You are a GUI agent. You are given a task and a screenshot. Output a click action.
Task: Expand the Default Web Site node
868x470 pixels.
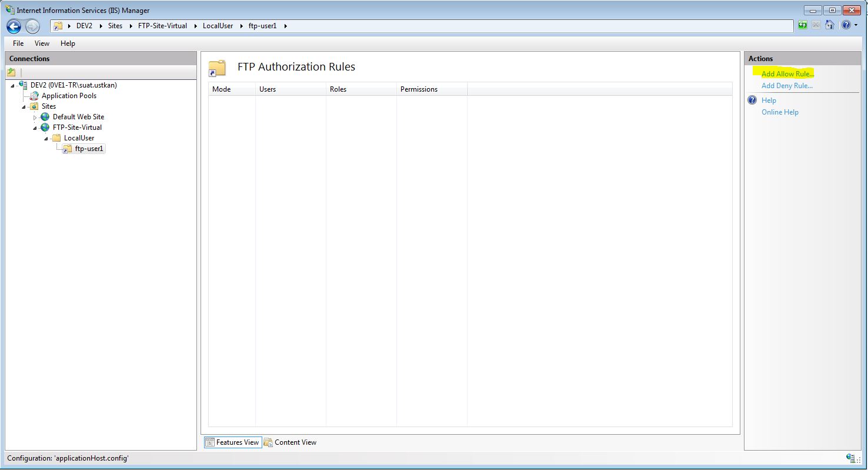tap(35, 117)
